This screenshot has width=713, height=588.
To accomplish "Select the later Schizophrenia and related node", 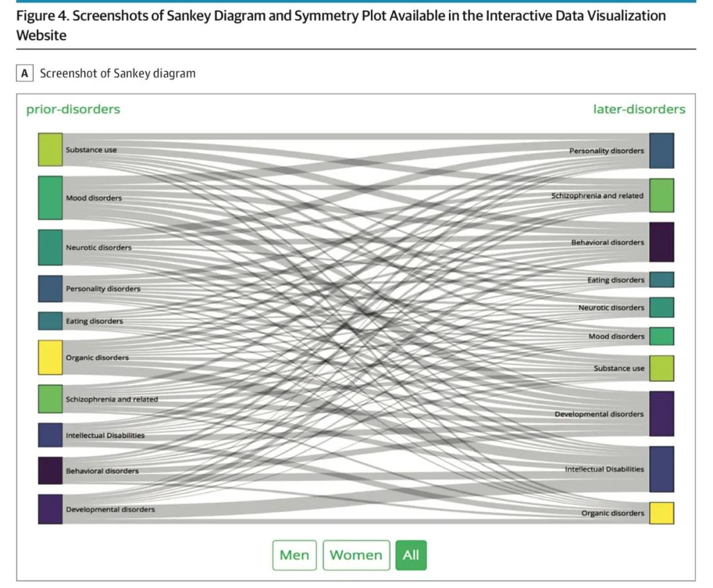I will coord(662,195).
